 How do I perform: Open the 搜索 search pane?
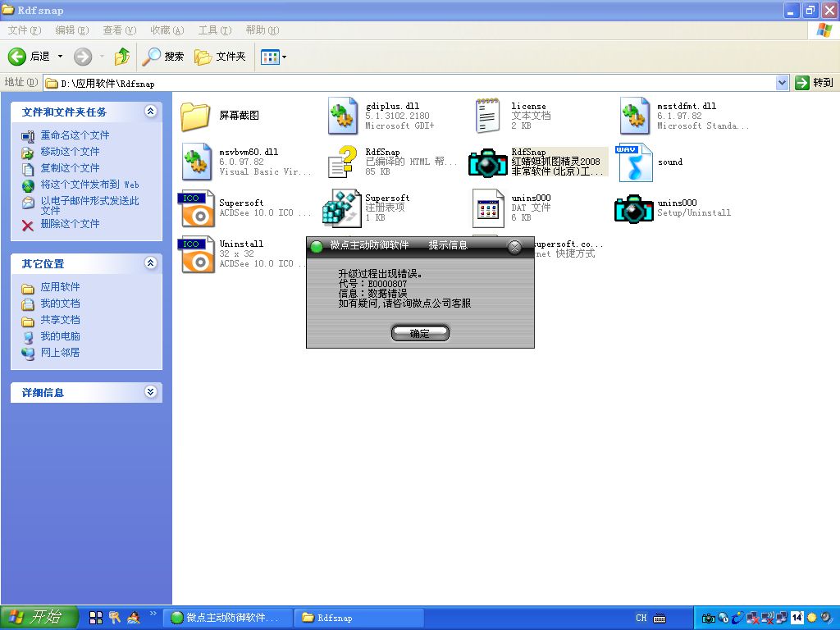tap(163, 57)
